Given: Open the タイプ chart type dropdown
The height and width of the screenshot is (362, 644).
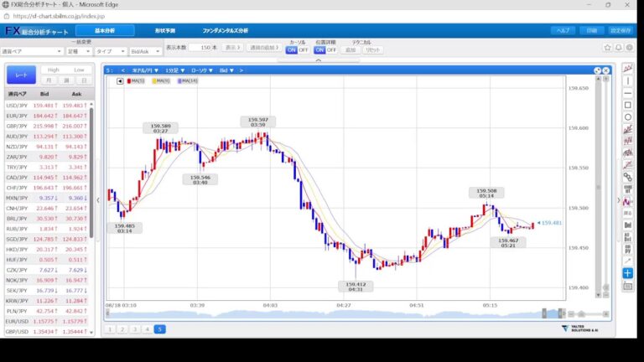Looking at the screenshot, I should click(110, 52).
